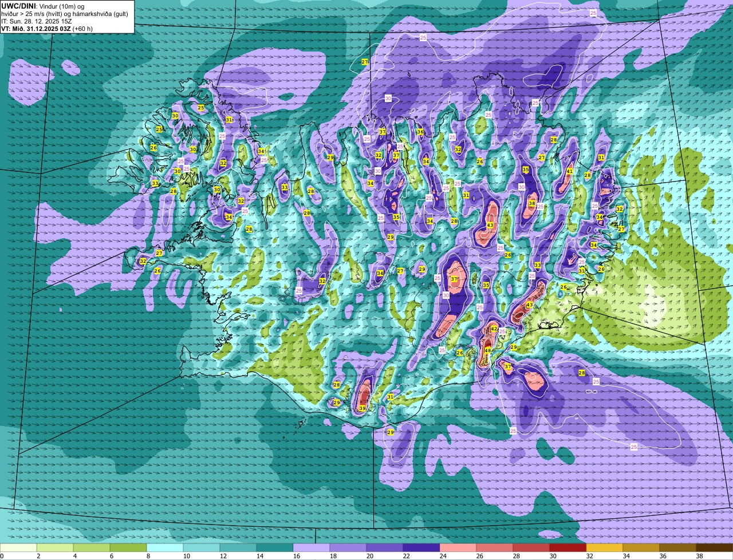Click the 'UWC/DINI: Vindur (10m) og' title line
This screenshot has width=733, height=560.
pyautogui.click(x=43, y=6)
